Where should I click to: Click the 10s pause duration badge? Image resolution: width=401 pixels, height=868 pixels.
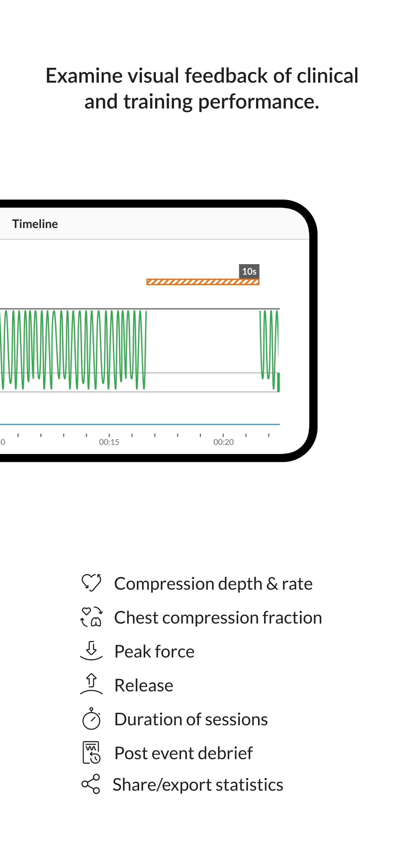click(249, 271)
